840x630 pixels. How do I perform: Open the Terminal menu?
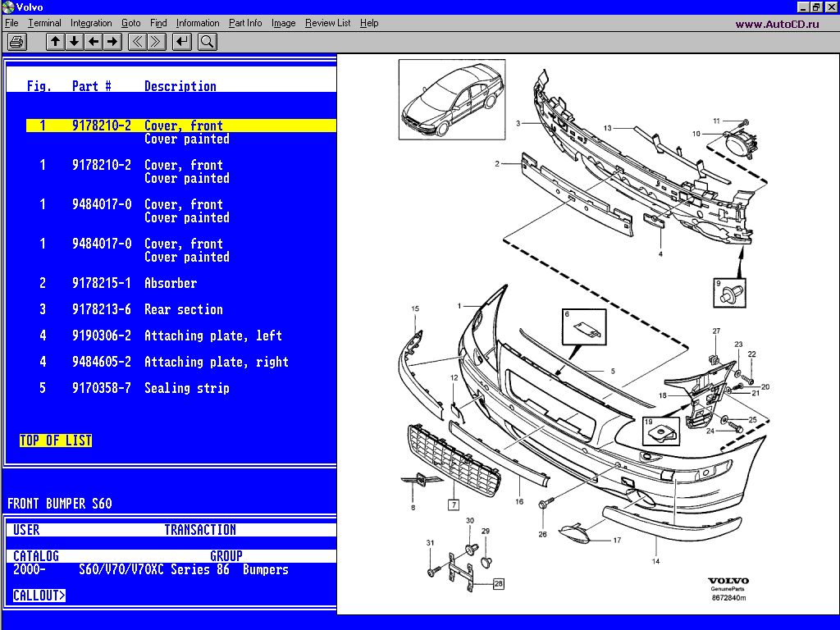44,23
